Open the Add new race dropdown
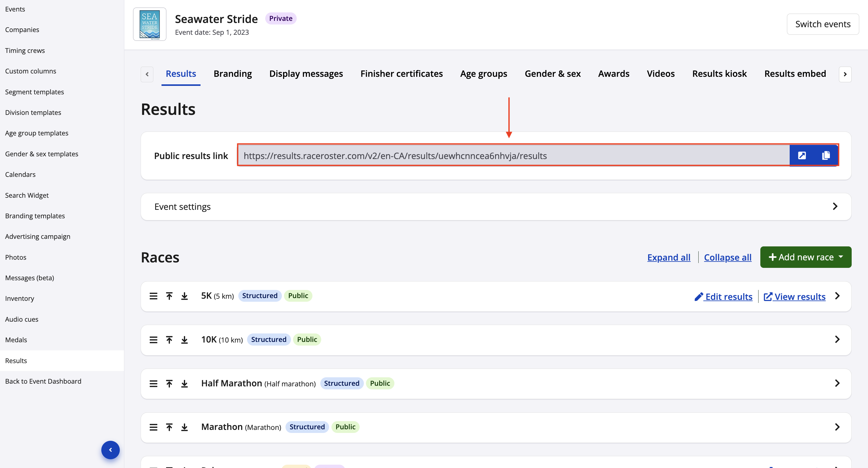The height and width of the screenshot is (468, 868). click(x=805, y=257)
